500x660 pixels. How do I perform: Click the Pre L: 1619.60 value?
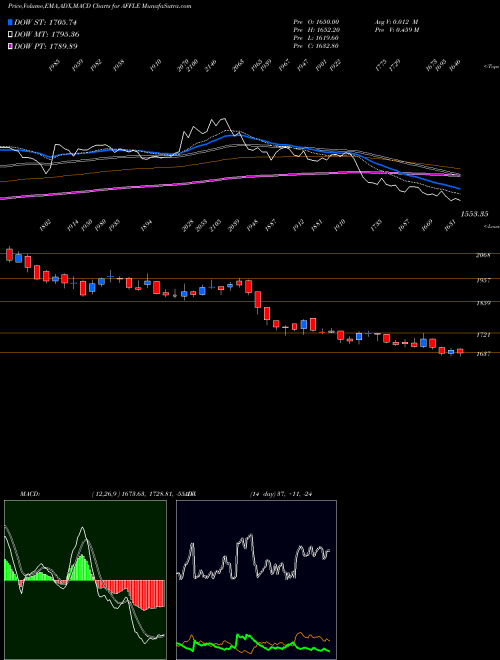coord(316,38)
